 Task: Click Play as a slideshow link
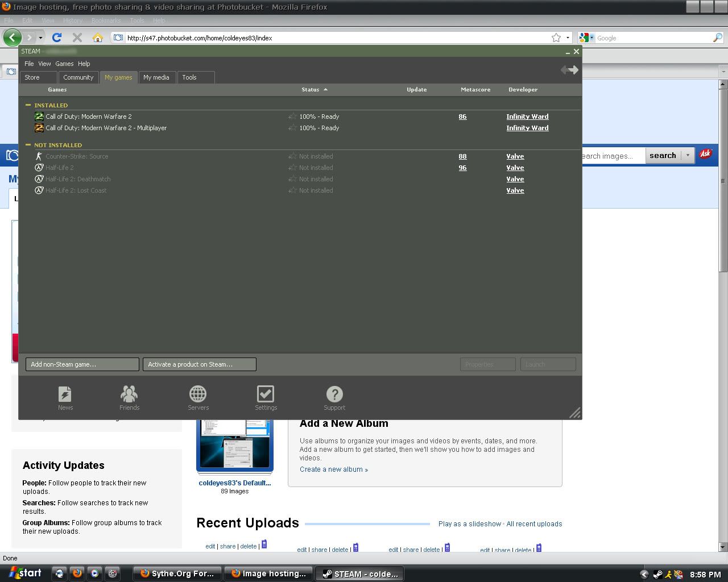pos(470,524)
